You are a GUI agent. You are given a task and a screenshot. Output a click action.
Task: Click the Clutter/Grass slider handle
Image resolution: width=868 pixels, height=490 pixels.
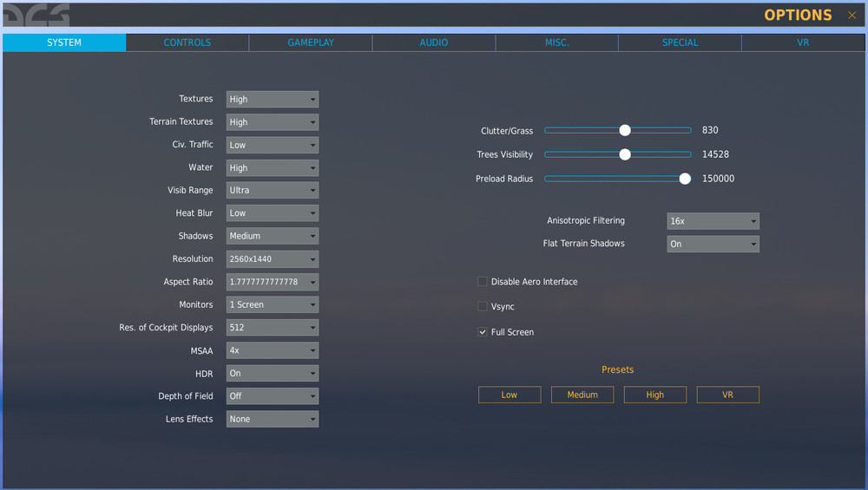pos(625,130)
